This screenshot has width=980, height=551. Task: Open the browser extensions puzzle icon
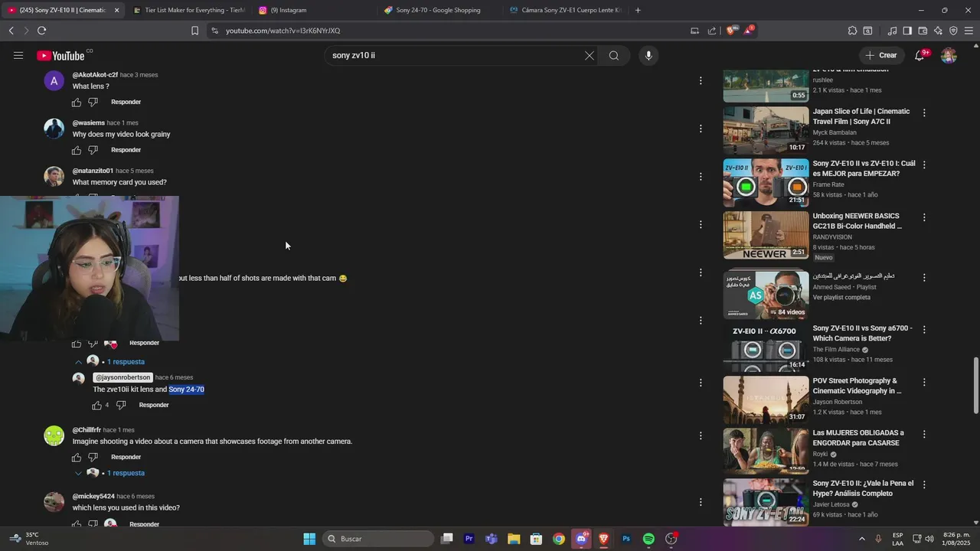pos(852,31)
